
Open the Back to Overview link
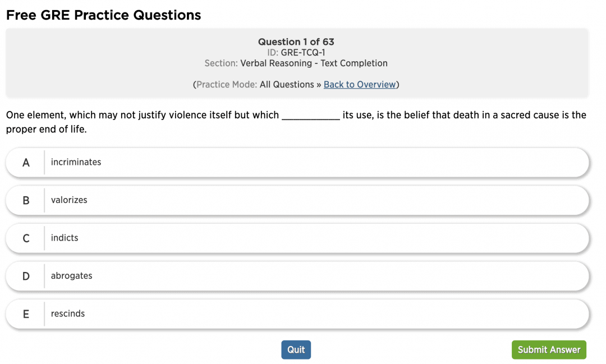tap(360, 84)
